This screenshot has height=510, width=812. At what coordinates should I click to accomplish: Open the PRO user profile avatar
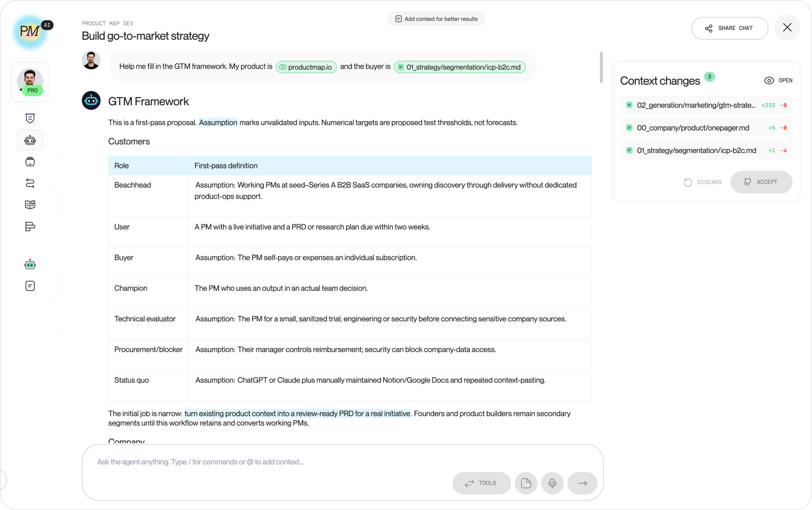tap(30, 82)
